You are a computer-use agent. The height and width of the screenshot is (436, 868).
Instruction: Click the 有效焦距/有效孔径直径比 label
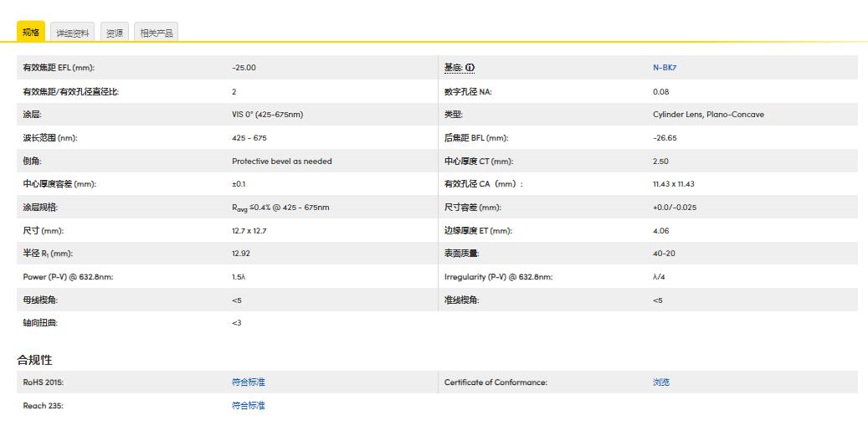coord(71,92)
